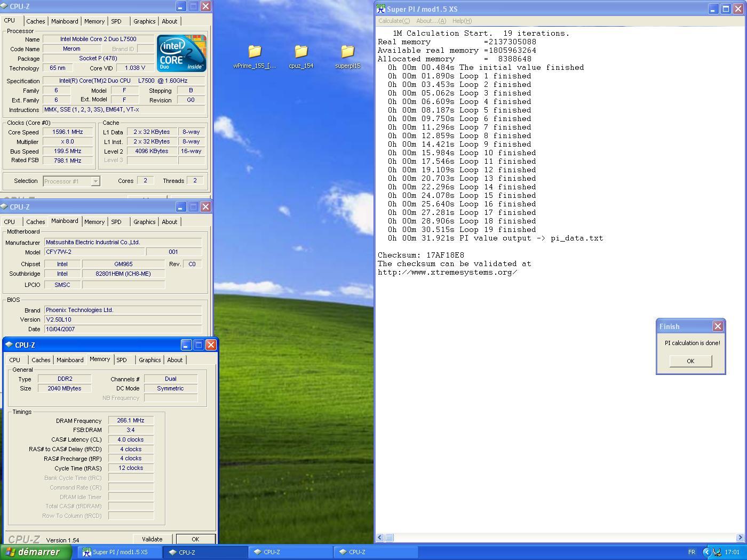Screen dimensions: 747x560
Task: Switch to Caches tab in top CPU-Z window
Action: tap(36, 21)
